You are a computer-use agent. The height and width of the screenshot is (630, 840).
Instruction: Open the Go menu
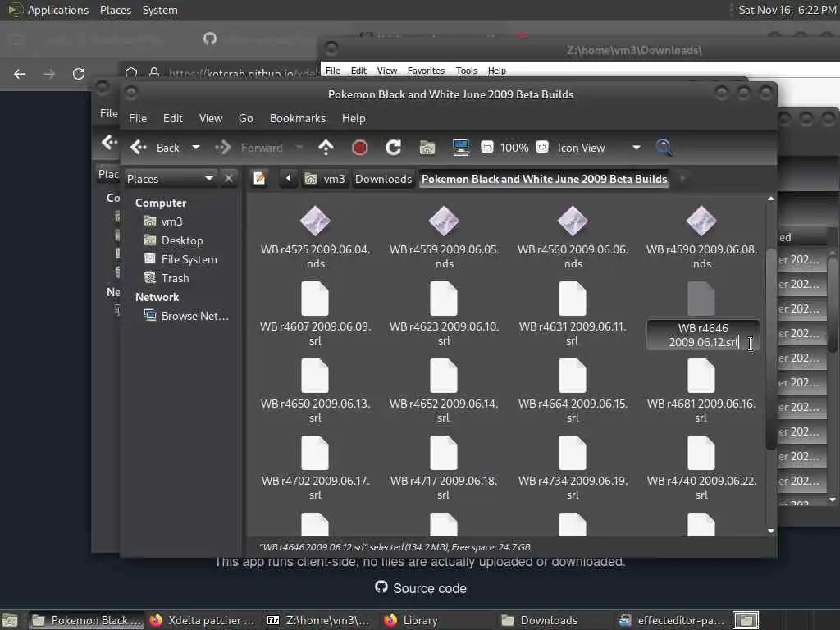246,118
